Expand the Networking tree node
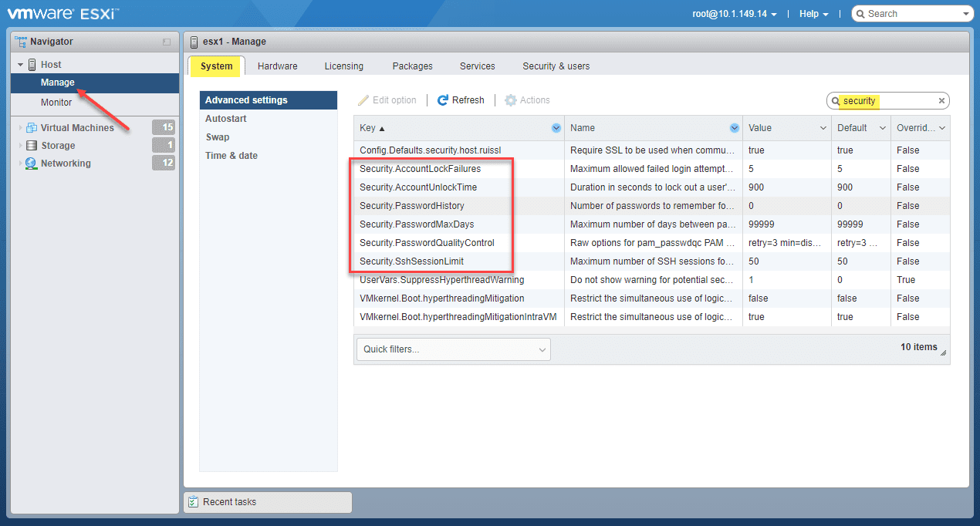The width and height of the screenshot is (980, 526). click(21, 164)
